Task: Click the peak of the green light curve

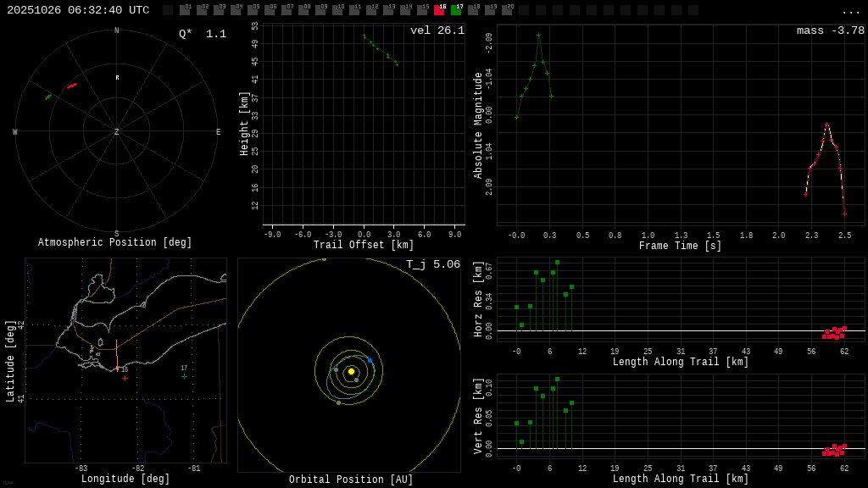Action: pos(538,36)
